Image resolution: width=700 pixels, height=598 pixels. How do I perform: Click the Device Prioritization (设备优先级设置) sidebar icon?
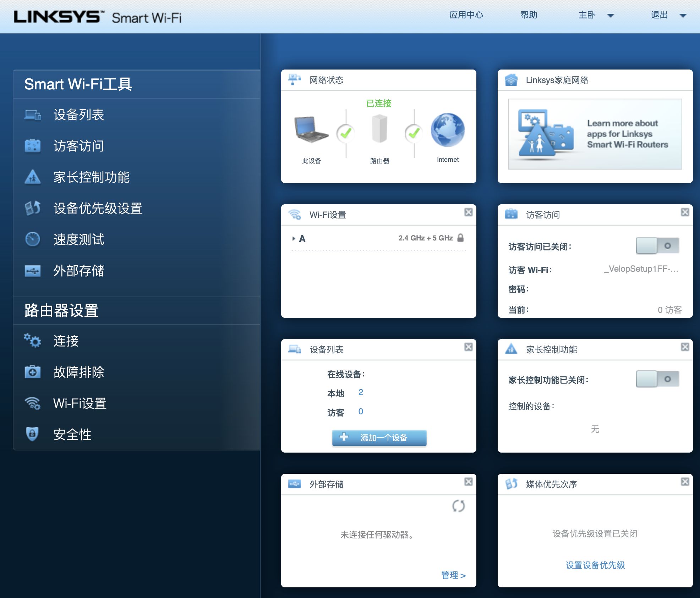click(x=33, y=208)
